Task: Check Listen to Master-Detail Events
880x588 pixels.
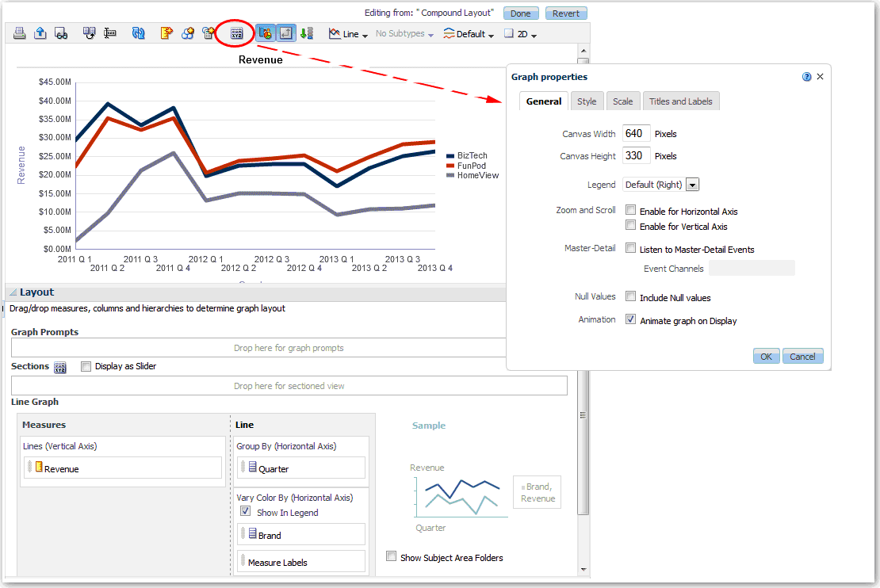Action: 631,248
